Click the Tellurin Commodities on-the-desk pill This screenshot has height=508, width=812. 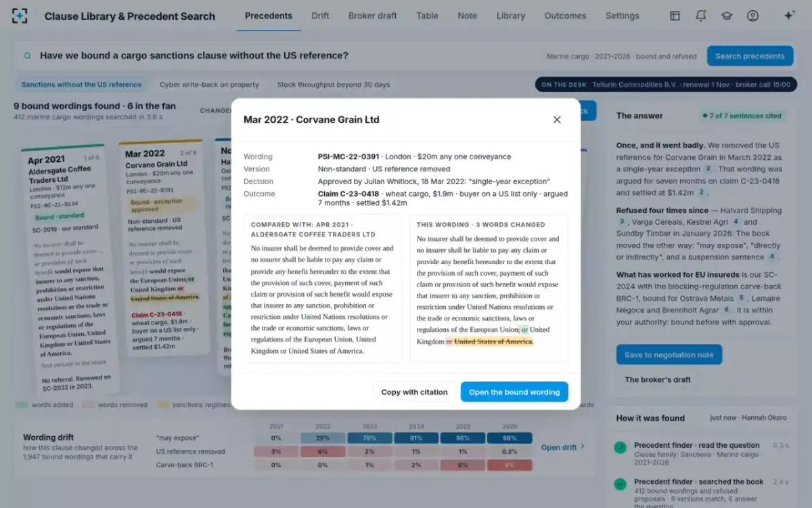666,85
